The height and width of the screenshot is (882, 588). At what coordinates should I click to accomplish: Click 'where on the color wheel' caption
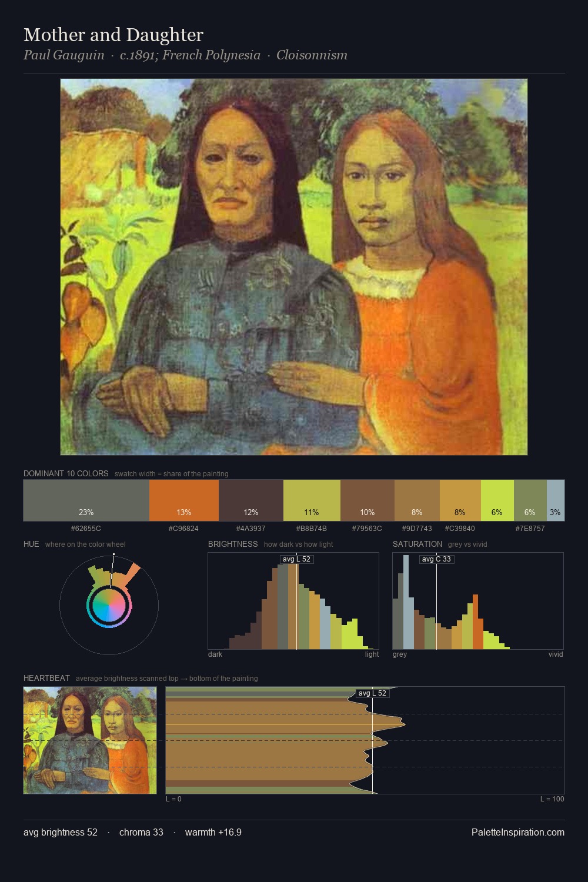[x=85, y=544]
